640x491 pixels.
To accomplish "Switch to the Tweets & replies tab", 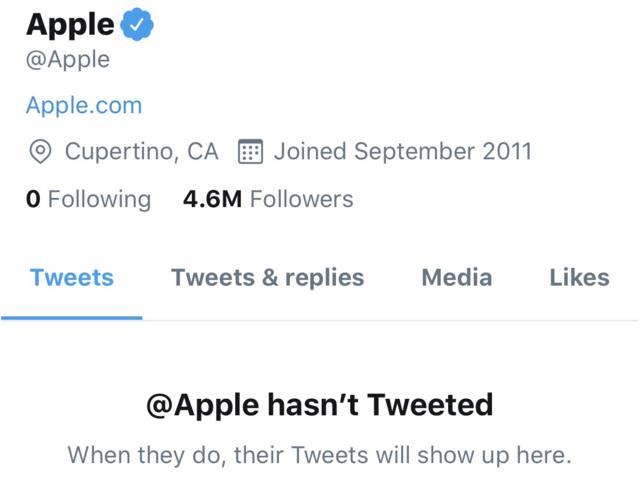I will (x=268, y=277).
